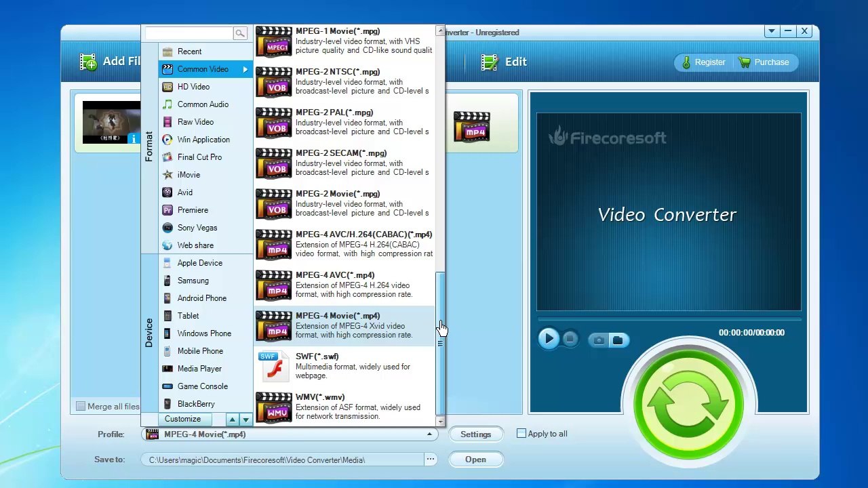868x488 pixels.
Task: Click the Save to path field
Action: point(283,460)
